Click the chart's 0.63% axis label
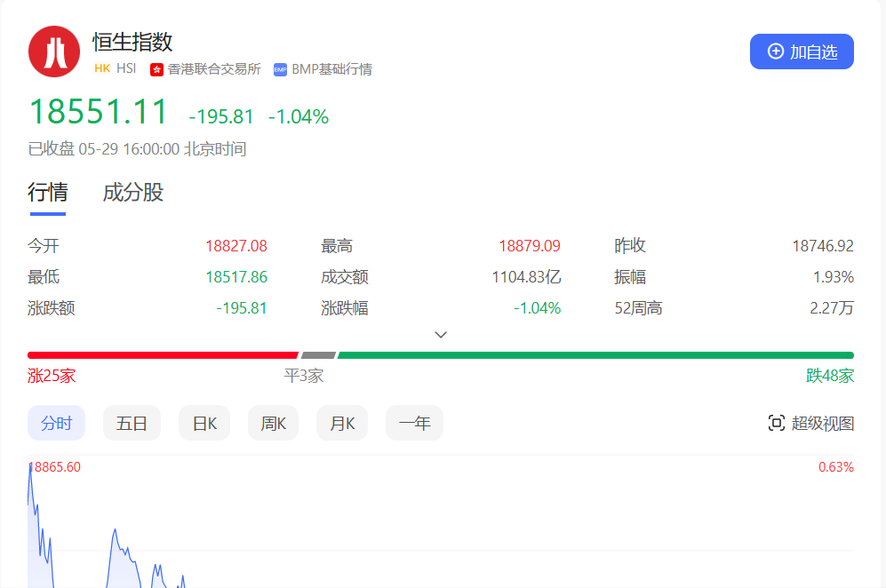The width and height of the screenshot is (886, 588). [x=836, y=467]
